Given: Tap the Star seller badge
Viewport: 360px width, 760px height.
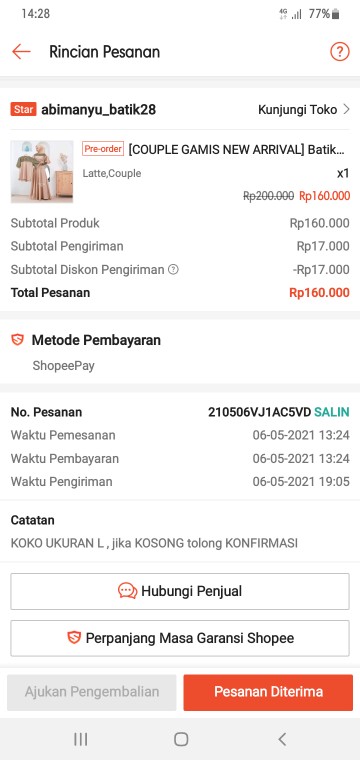Looking at the screenshot, I should [x=23, y=110].
